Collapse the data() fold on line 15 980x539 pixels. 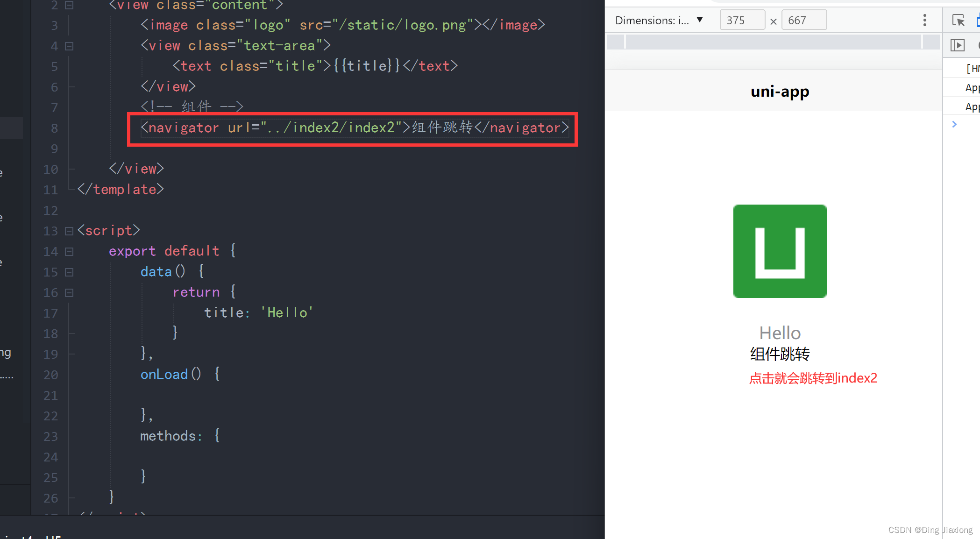[69, 272]
